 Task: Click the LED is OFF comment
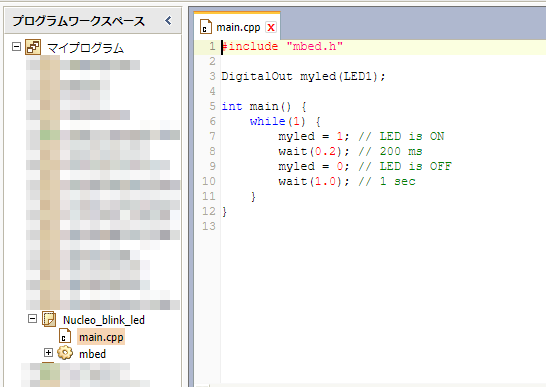(x=405, y=166)
